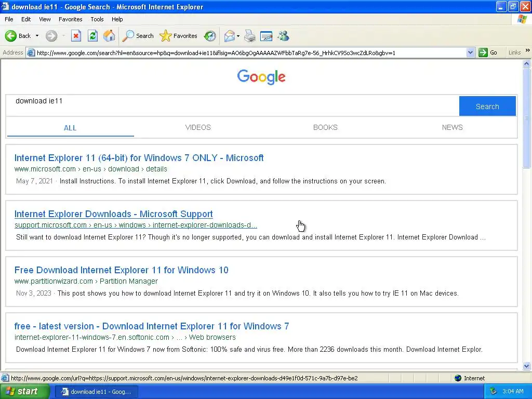
Task: Click the Nov 3, 2023 snippet date
Action: (x=34, y=293)
